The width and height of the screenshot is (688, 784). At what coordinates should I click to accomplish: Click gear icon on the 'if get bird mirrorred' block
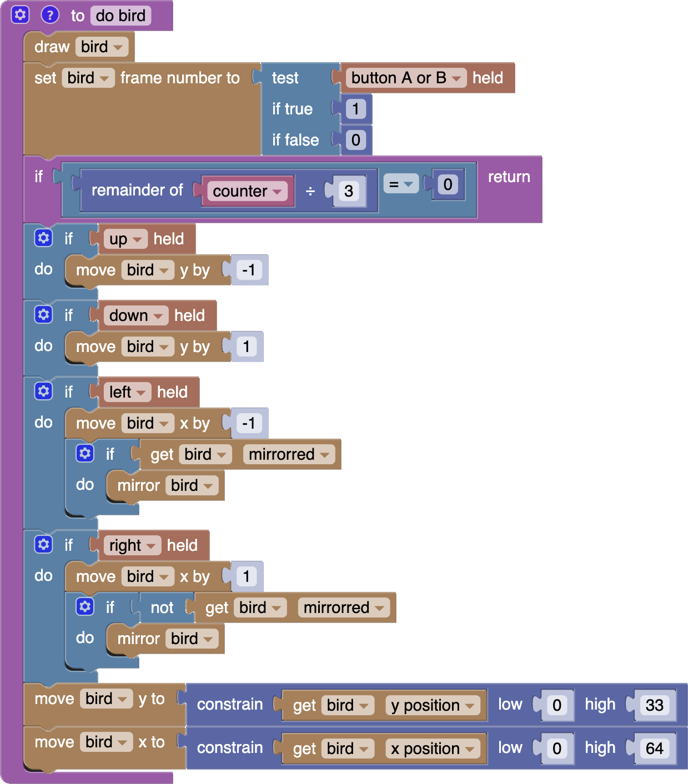click(x=85, y=454)
